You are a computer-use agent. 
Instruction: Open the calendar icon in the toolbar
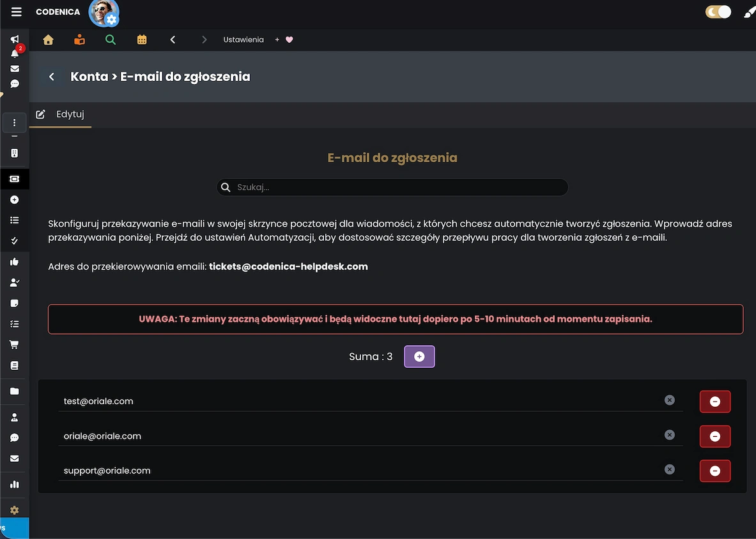tap(141, 39)
